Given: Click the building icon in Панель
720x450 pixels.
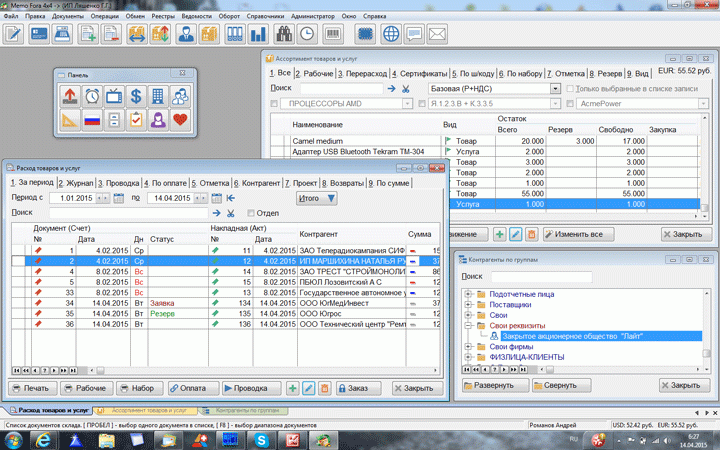Looking at the screenshot, I should click(158, 96).
